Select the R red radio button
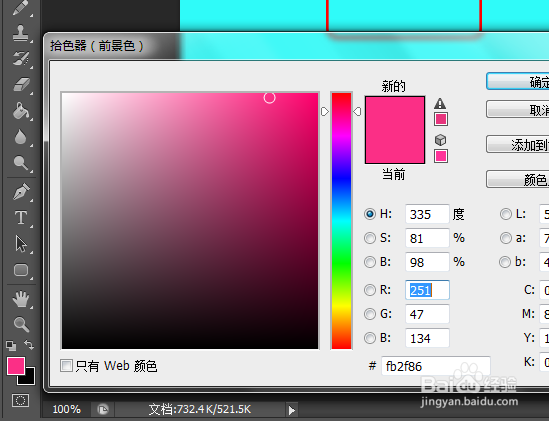549x421 pixels. 370,290
